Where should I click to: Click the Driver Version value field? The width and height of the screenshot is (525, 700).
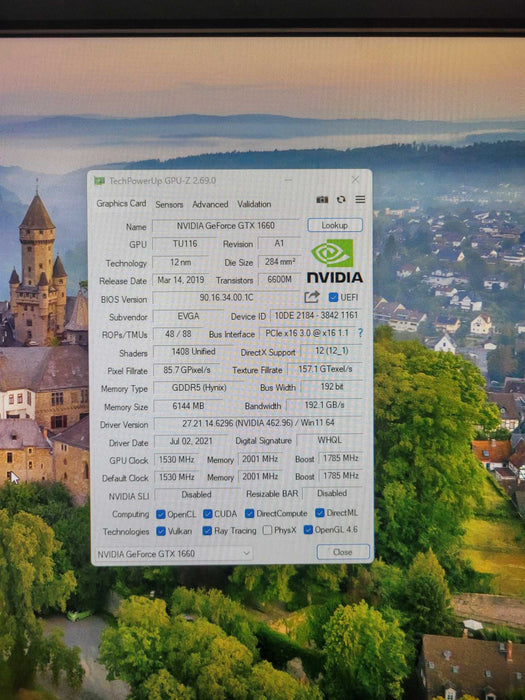pyautogui.click(x=258, y=423)
